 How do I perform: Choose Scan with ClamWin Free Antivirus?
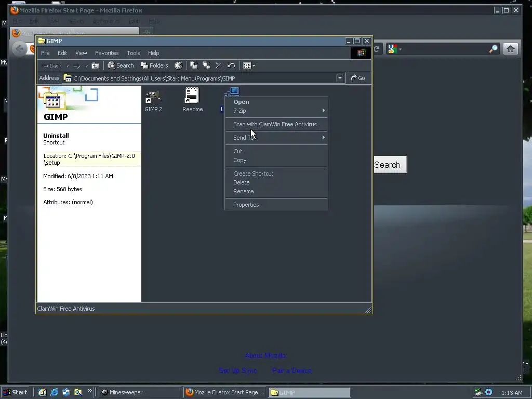click(276, 124)
